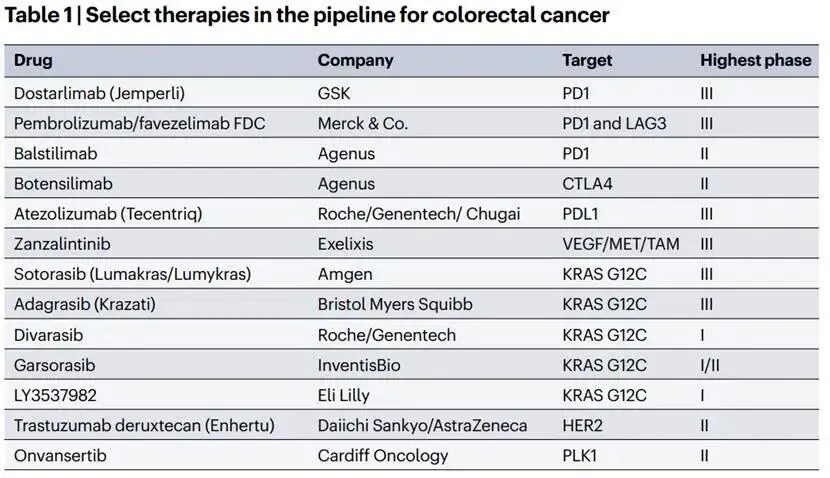
Task: Click the Highest phase column header
Action: pos(755,60)
